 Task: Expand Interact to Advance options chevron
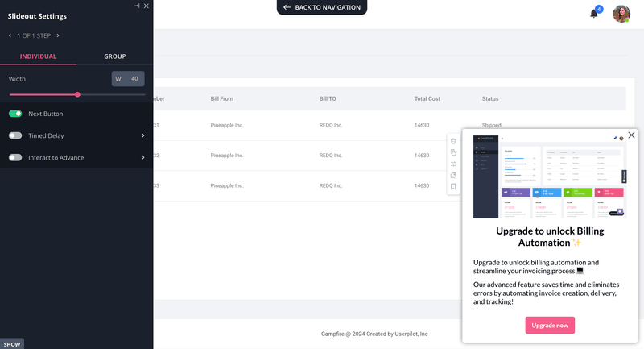click(143, 157)
